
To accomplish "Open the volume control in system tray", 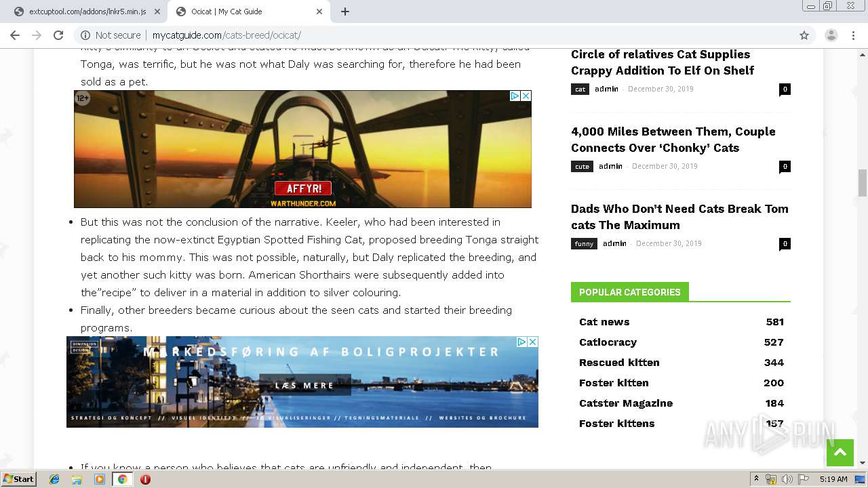I will click(787, 479).
